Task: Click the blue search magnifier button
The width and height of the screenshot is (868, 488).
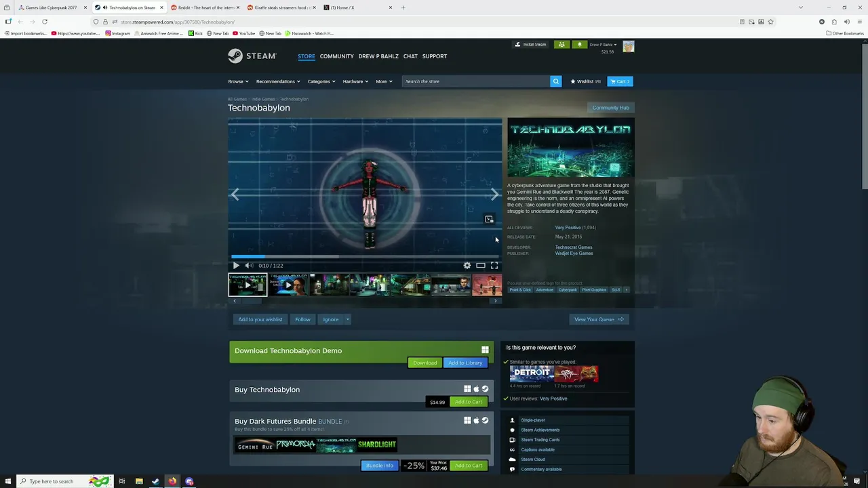Action: [555, 81]
